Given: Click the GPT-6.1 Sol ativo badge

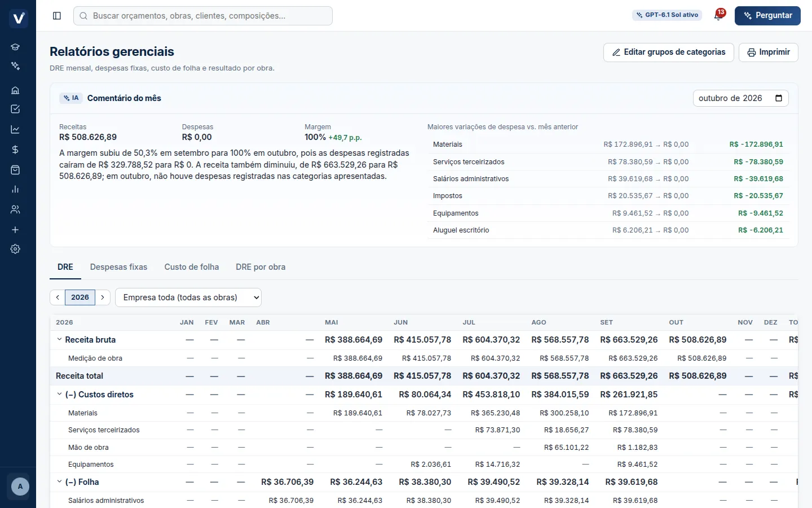Looking at the screenshot, I should tap(667, 15).
